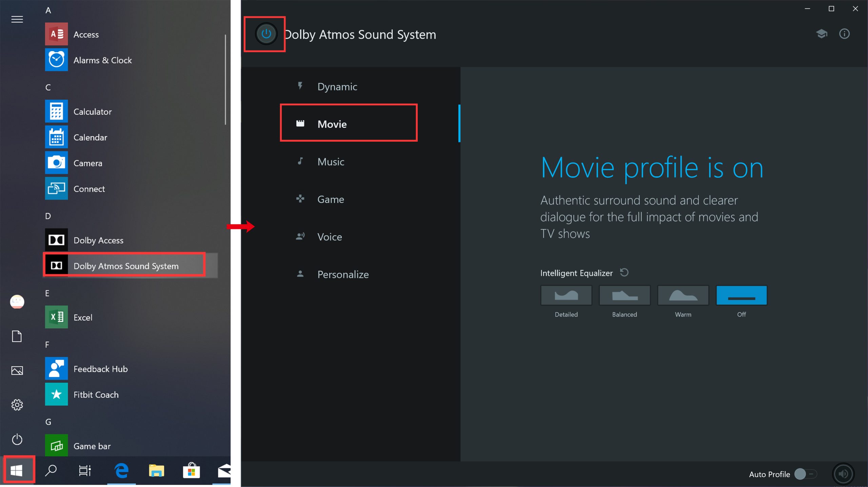Viewport: 868px width, 487px height.
Task: Click the user account avatar
Action: coord(17,302)
